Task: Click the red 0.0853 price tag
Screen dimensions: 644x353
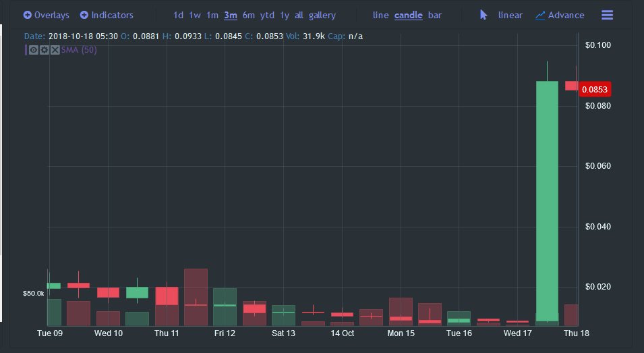Action: click(x=595, y=90)
